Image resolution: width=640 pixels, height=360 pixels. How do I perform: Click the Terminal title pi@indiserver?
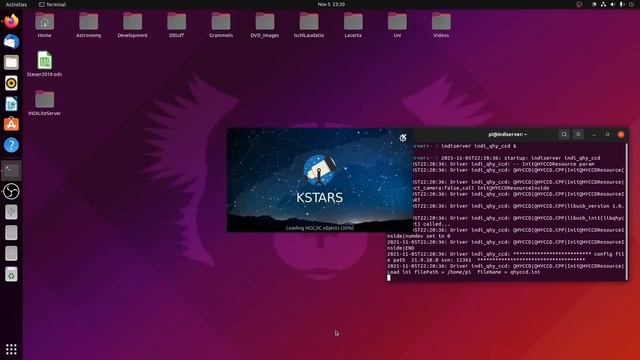tap(508, 134)
